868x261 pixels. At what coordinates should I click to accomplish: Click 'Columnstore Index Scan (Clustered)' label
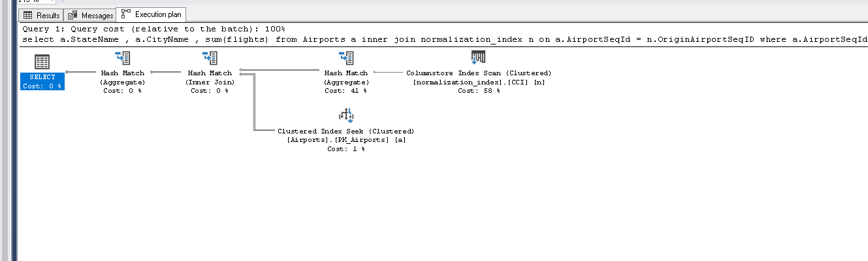click(479, 73)
